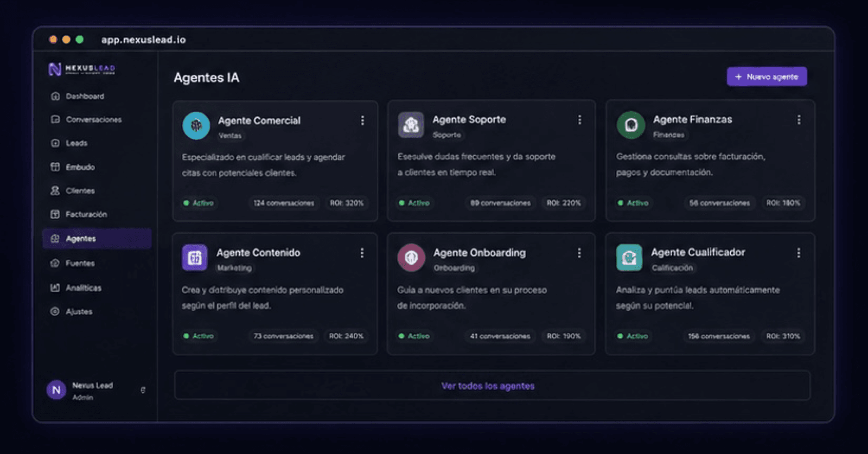Open the Agente Cualificador options menu
Screen dimensions: 868x454
pos(799,253)
